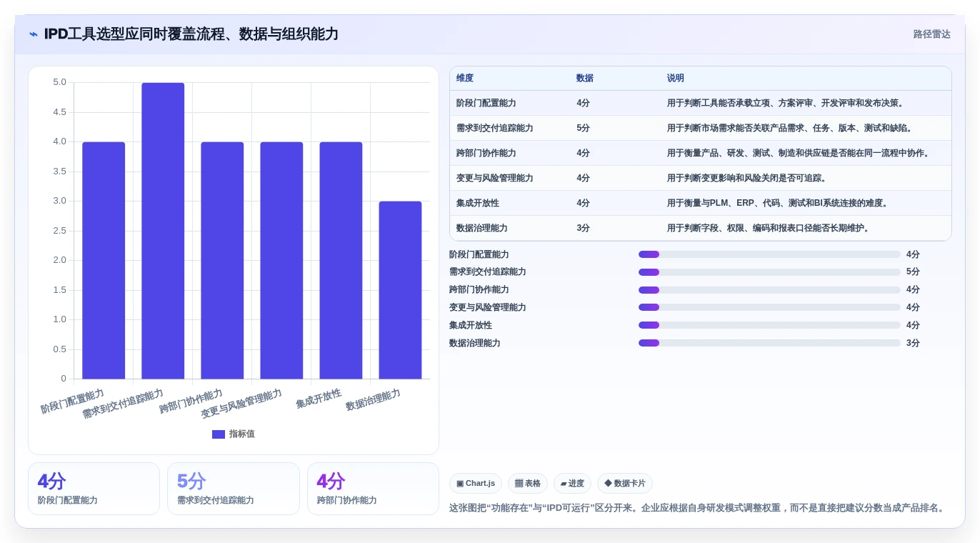
Task: Click the 变更与风险管理能力 progress bar
Action: tap(769, 307)
